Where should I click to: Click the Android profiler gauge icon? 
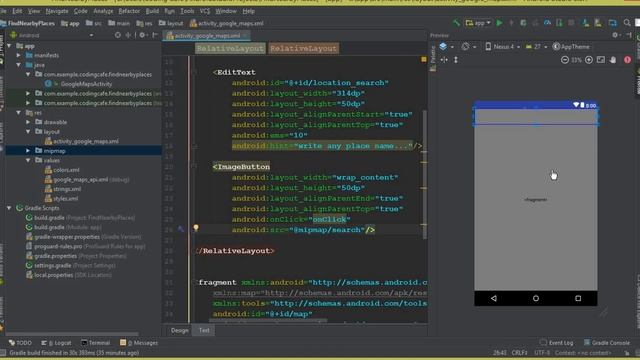point(547,23)
